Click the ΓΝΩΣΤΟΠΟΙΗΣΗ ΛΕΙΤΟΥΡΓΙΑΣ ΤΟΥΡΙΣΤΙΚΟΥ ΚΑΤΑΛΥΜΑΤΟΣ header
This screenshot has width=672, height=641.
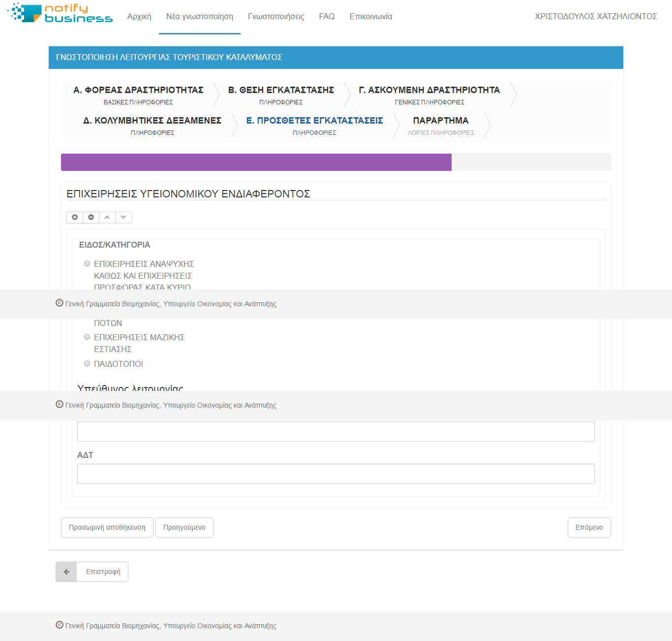pyautogui.click(x=336, y=58)
